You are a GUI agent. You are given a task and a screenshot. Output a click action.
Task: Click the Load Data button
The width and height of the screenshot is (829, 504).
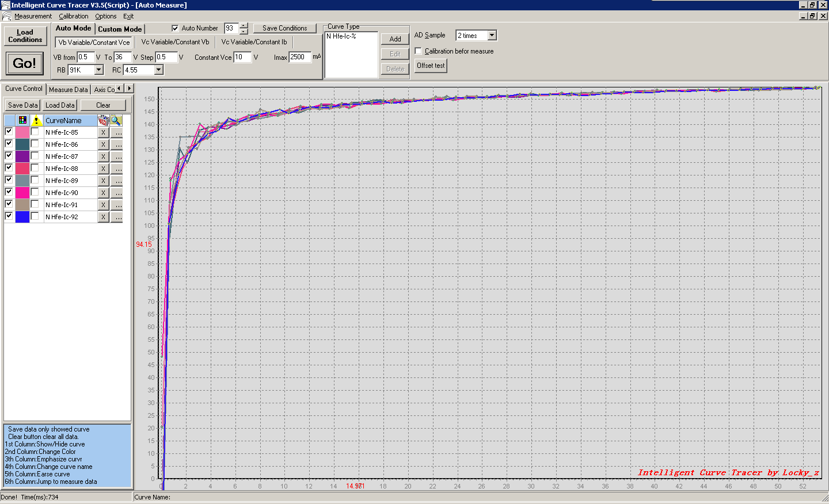point(60,105)
